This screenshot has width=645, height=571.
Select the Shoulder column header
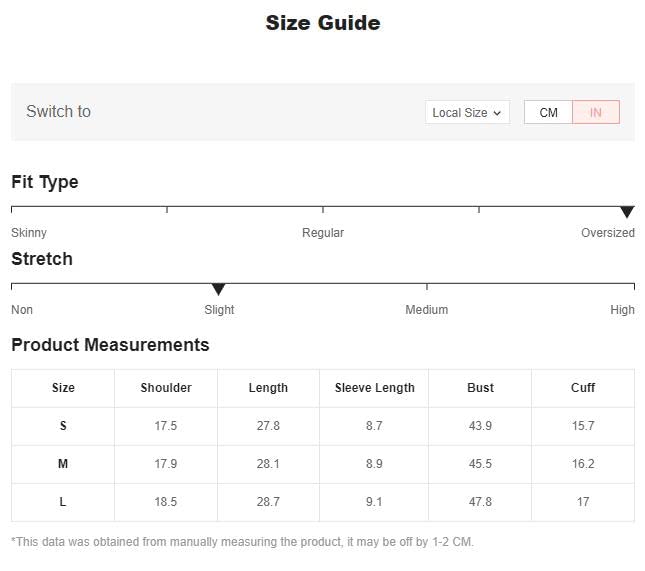click(166, 388)
